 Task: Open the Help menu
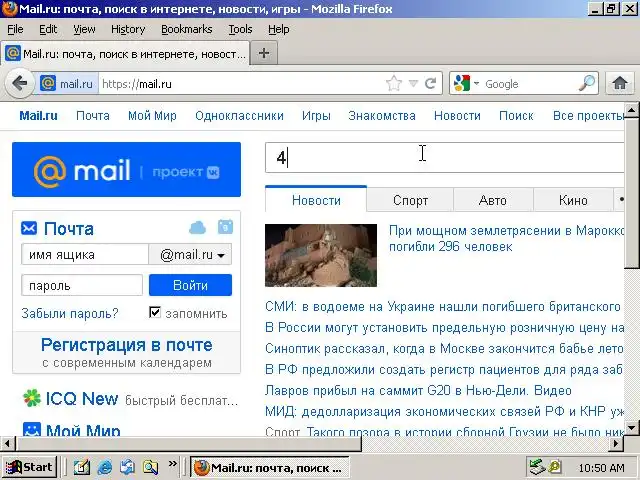279,29
